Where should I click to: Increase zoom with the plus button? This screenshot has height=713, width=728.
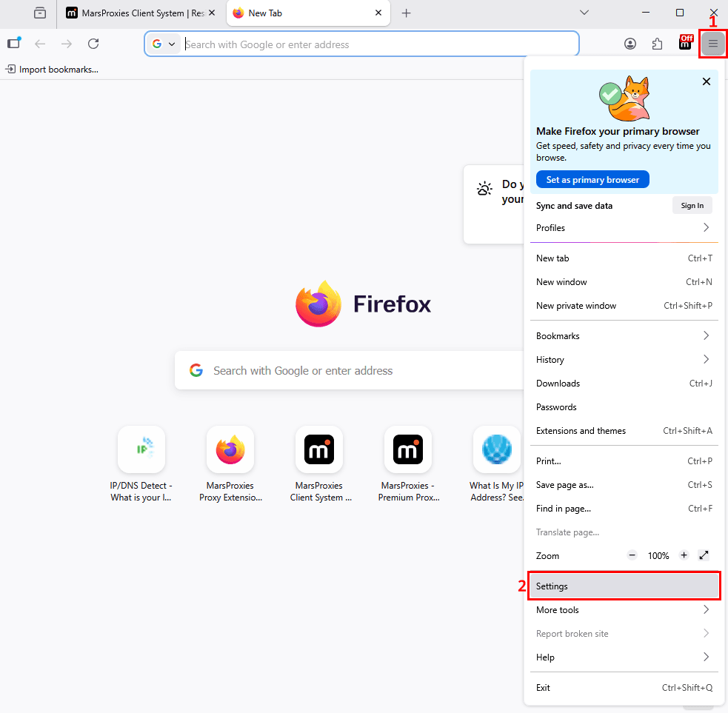tap(684, 555)
